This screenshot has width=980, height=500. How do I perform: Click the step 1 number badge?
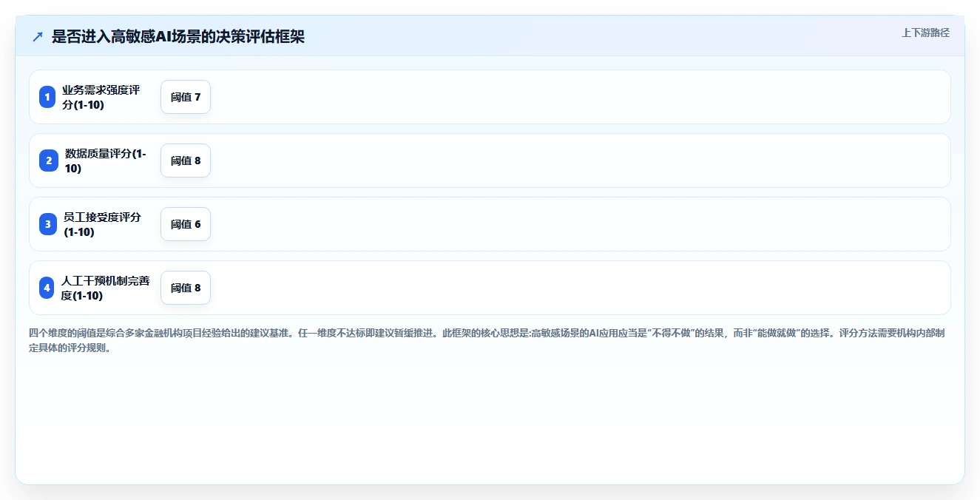[x=47, y=97]
